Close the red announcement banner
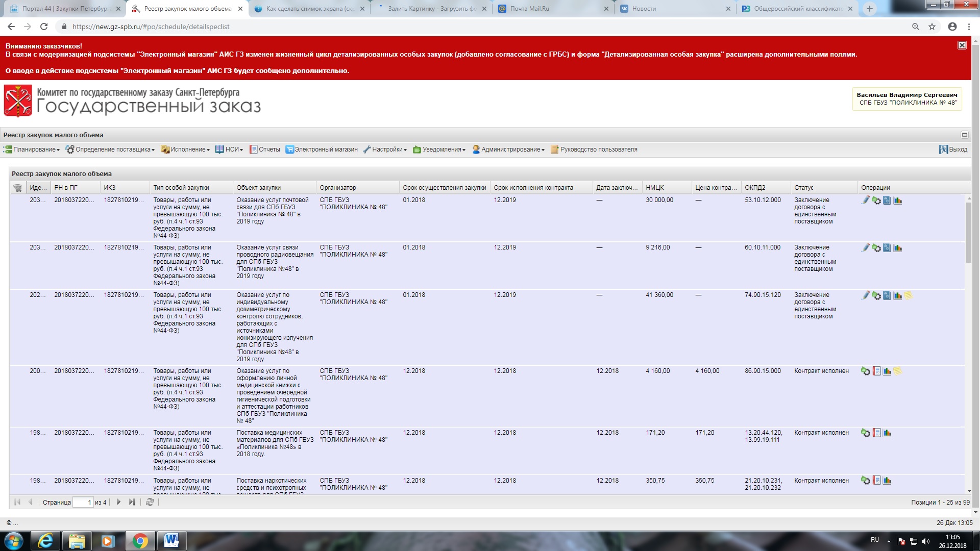This screenshot has height=551, width=980. click(x=962, y=45)
